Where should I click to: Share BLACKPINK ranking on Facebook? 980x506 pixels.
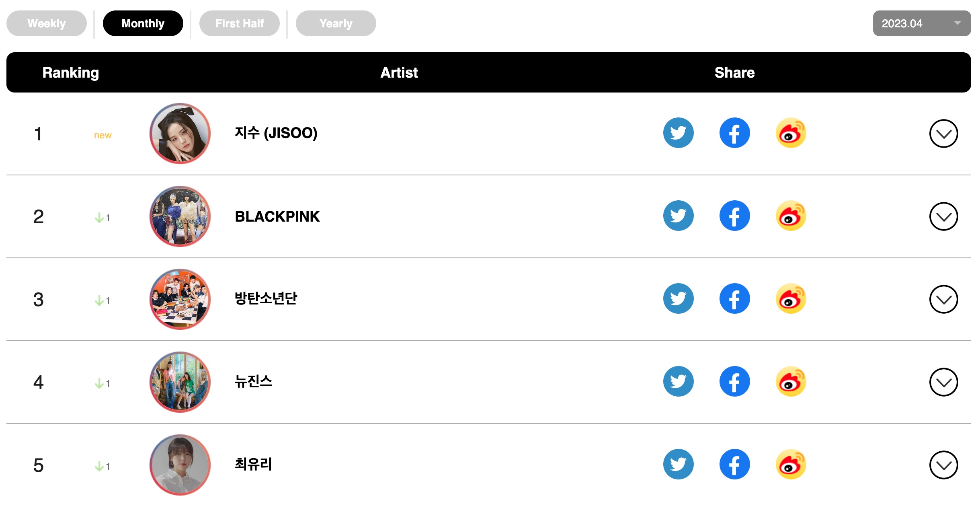click(734, 216)
